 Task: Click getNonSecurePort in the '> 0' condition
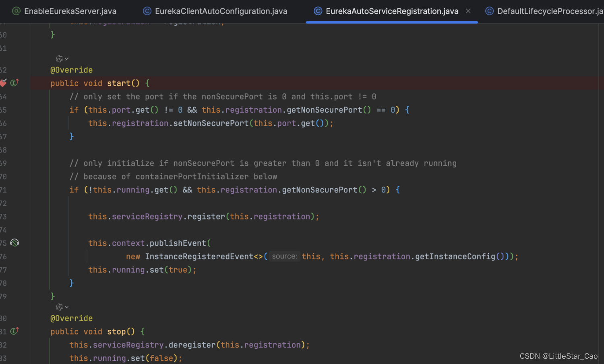(320, 190)
